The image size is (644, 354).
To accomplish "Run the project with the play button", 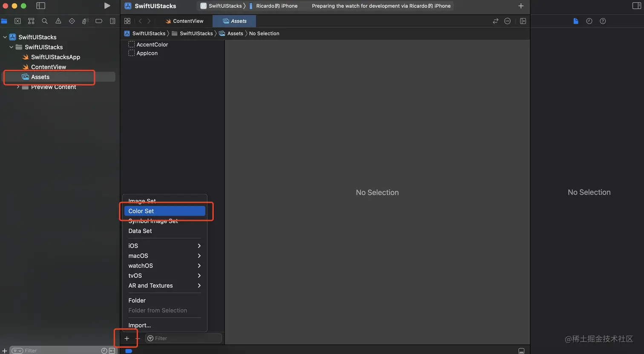I will (x=107, y=6).
